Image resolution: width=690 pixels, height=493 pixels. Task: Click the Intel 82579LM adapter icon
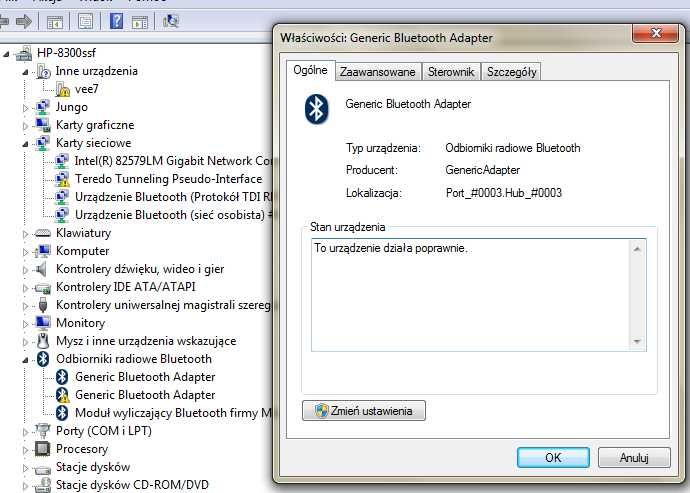coord(62,161)
